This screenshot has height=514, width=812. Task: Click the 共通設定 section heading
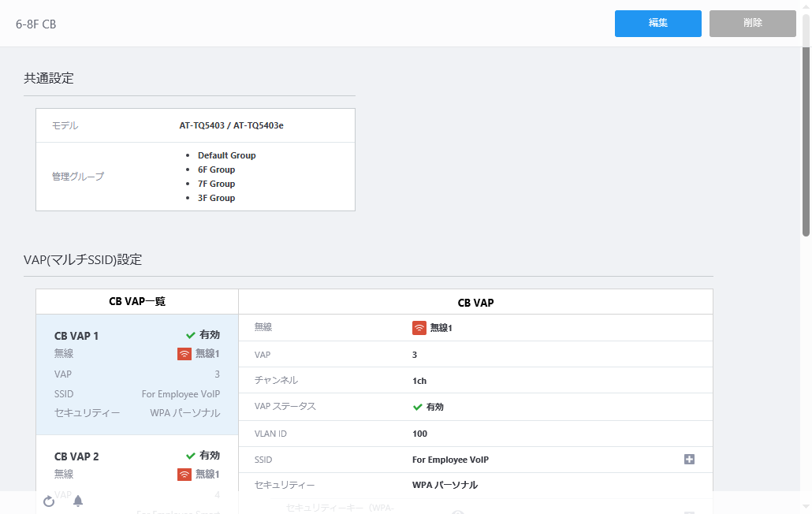[x=49, y=78]
